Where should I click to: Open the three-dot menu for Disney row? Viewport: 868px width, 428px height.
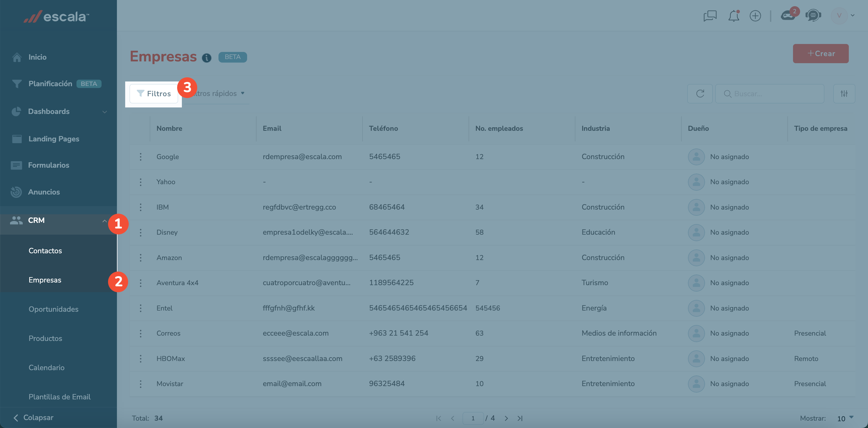coord(141,233)
